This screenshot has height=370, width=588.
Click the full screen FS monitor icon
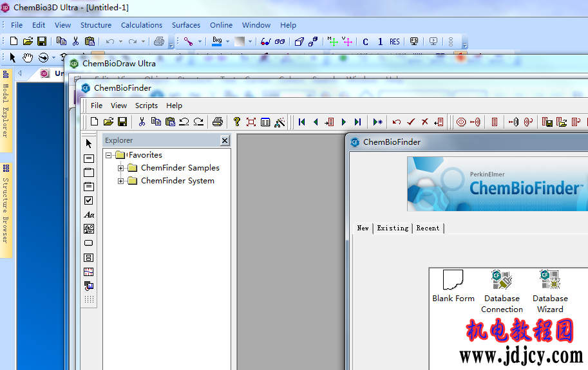[414, 42]
